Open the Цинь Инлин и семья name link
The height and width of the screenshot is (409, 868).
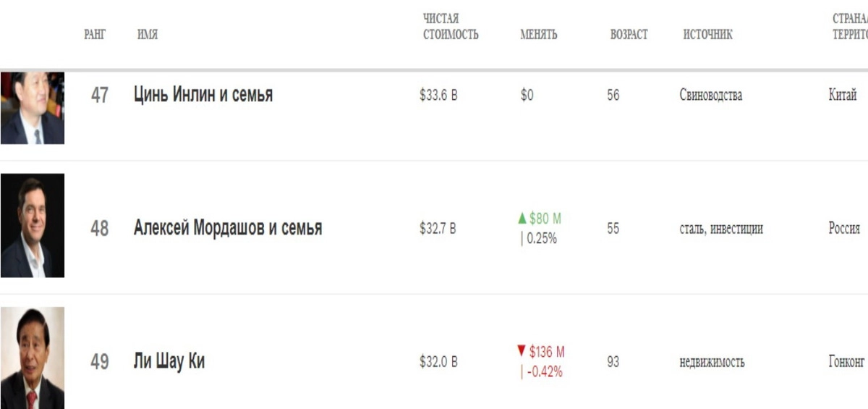tap(203, 95)
